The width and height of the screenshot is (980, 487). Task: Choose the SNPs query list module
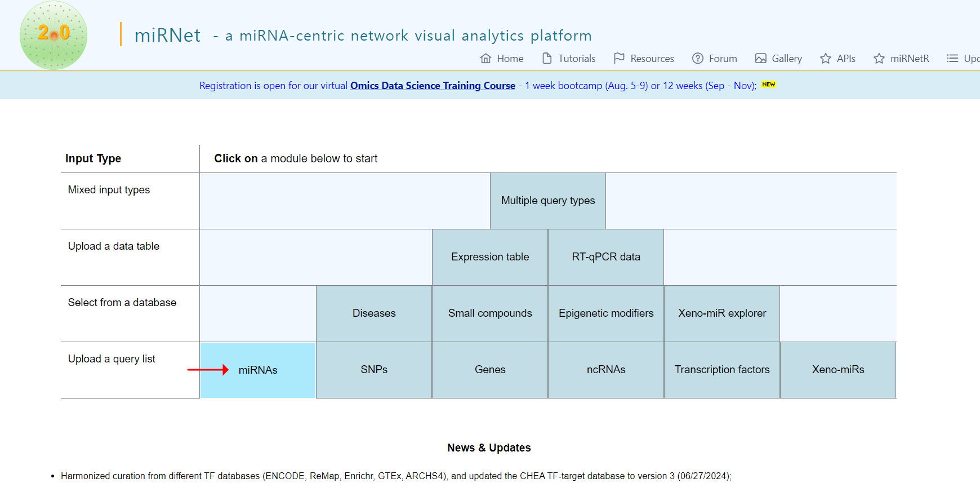point(374,370)
